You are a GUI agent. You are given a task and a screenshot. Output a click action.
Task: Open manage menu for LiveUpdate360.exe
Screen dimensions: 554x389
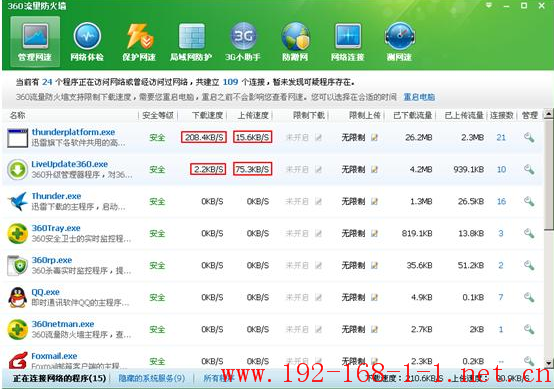(x=529, y=169)
